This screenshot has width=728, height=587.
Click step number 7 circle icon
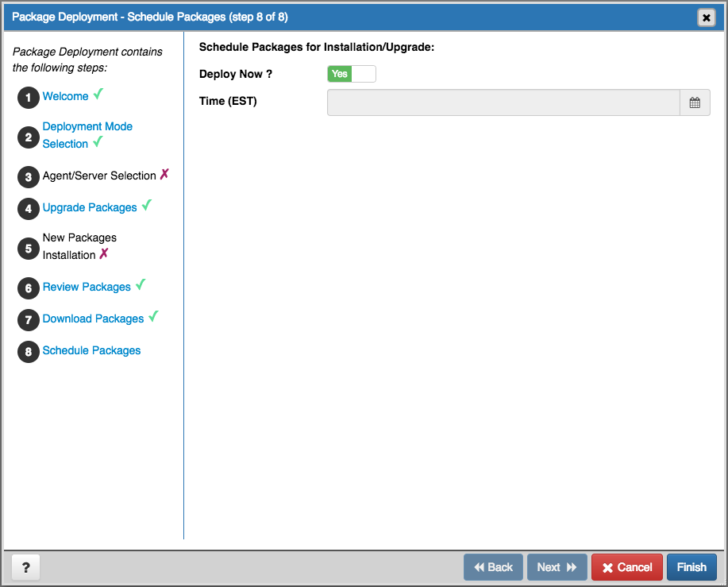[x=29, y=320]
